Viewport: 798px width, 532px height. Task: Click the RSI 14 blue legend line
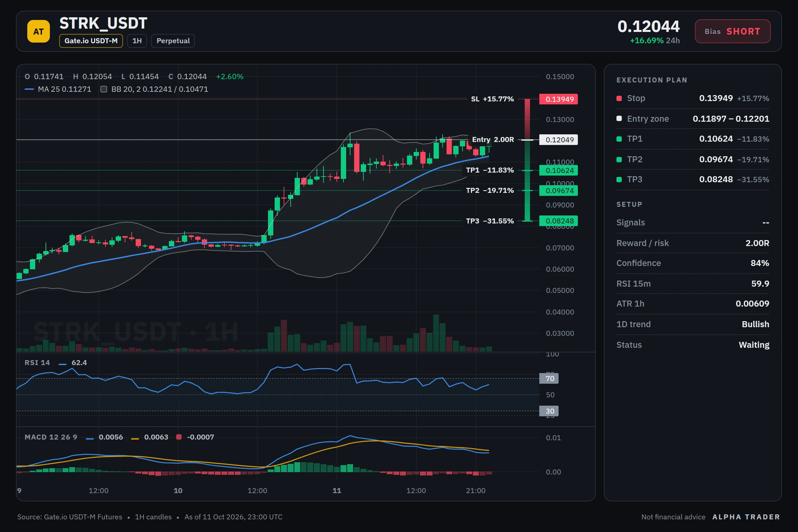point(63,364)
